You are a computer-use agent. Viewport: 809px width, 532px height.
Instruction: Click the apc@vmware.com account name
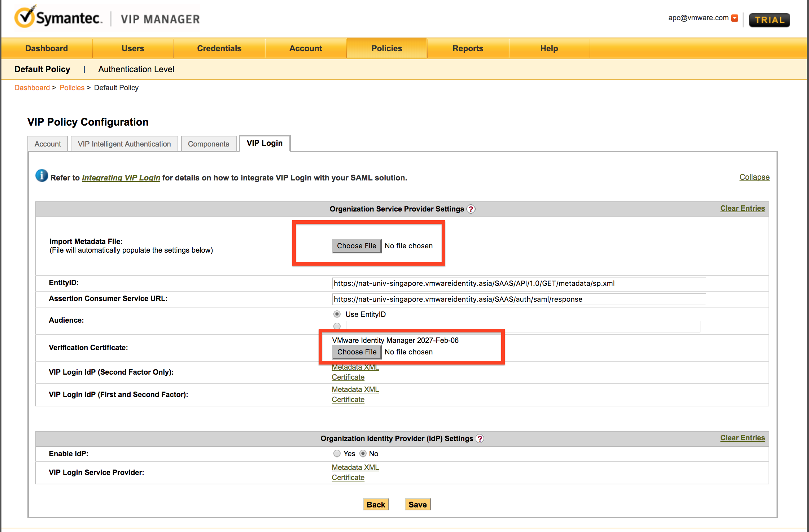(698, 18)
